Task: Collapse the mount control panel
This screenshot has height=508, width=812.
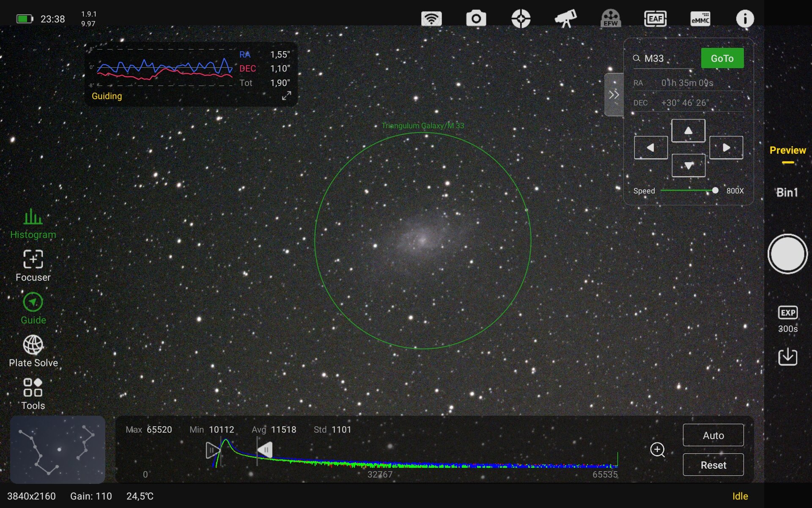Action: [614, 94]
